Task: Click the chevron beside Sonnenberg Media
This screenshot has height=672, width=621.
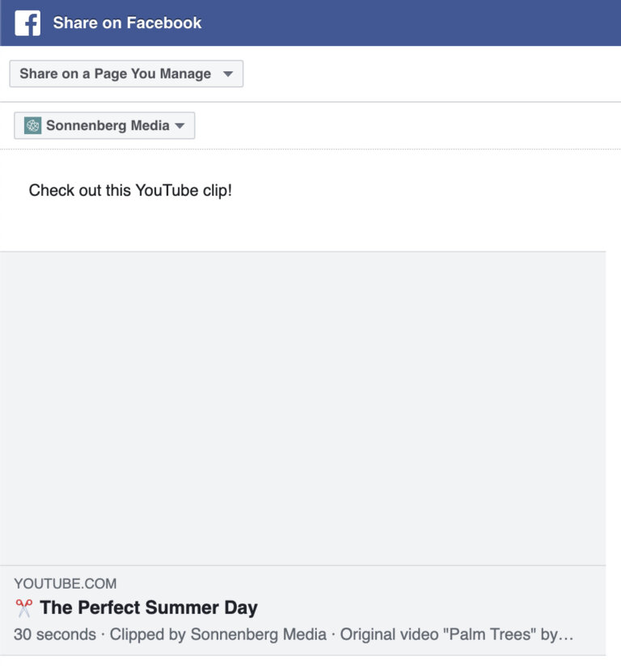Action: pos(179,125)
